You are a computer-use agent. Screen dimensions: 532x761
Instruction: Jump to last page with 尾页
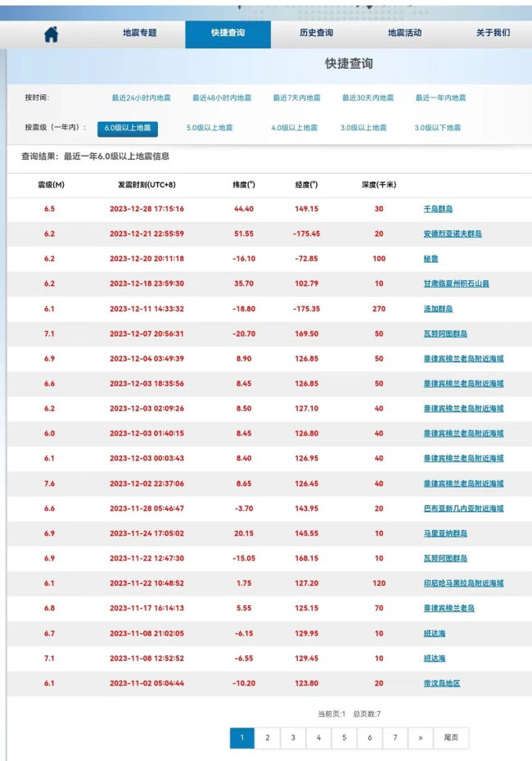451,738
